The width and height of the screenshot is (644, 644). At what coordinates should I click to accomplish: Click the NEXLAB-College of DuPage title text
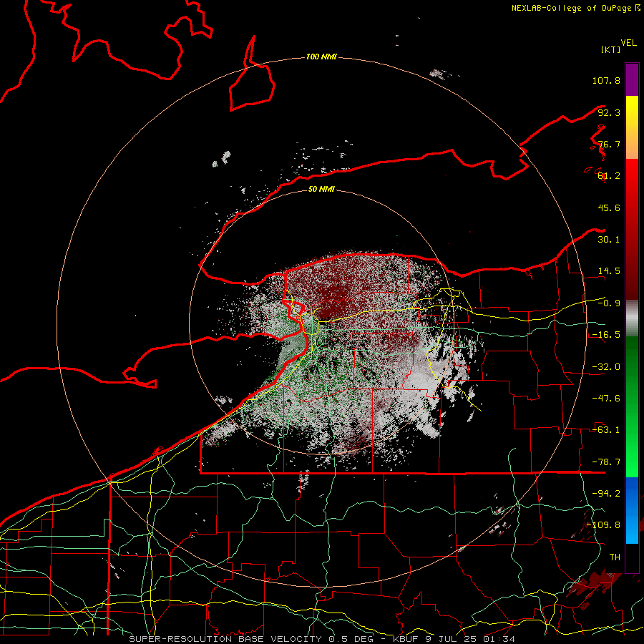pyautogui.click(x=572, y=8)
